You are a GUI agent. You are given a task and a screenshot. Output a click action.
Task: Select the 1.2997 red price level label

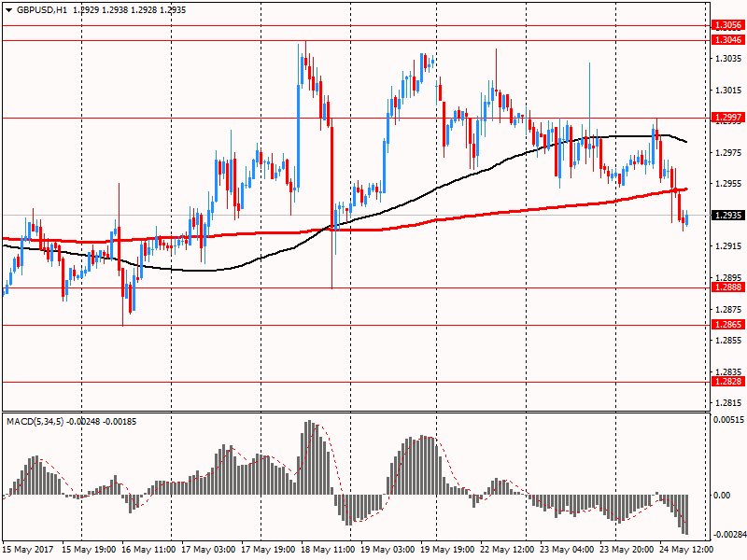coord(728,118)
